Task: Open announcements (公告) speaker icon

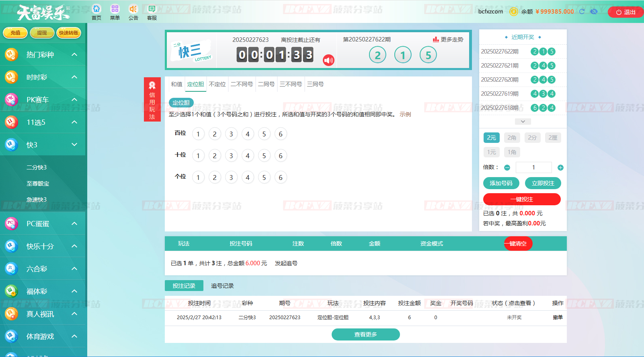Action: click(133, 9)
